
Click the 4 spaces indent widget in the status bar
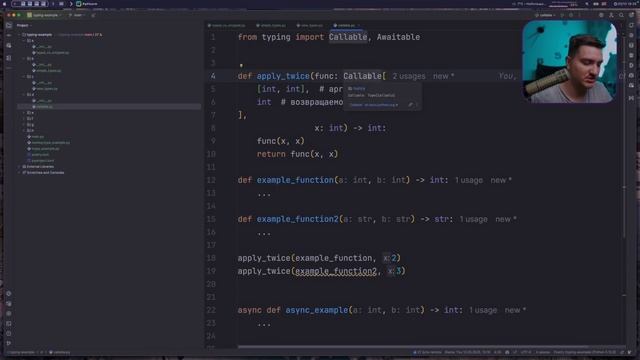[543, 352]
